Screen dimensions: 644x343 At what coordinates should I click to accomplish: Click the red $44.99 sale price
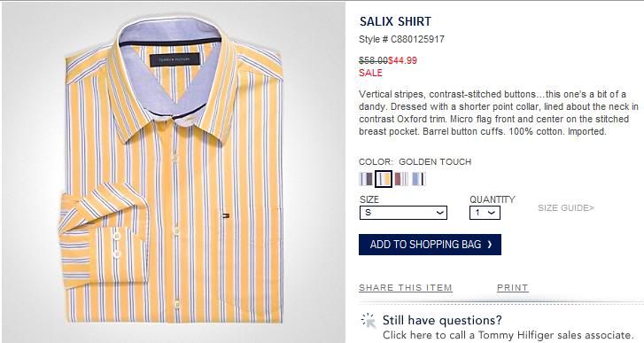click(x=402, y=60)
